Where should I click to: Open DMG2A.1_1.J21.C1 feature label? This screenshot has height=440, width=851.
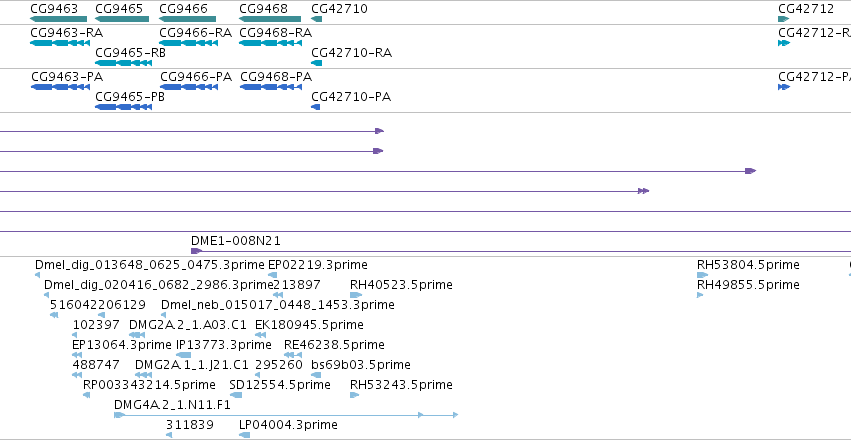(x=192, y=365)
